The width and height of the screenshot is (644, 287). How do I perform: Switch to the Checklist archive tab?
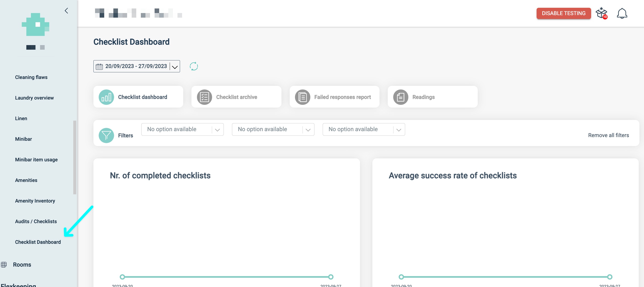coord(236,97)
